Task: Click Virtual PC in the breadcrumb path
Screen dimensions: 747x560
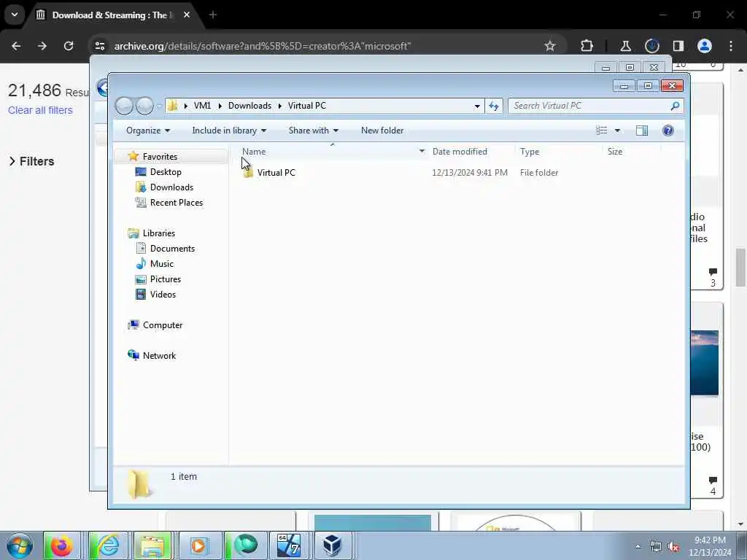Action: click(307, 106)
